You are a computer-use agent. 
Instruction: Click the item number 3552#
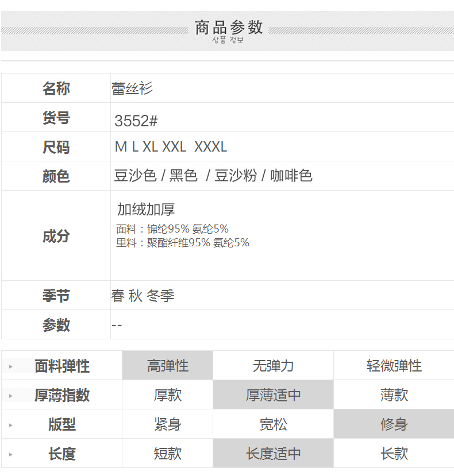136,121
